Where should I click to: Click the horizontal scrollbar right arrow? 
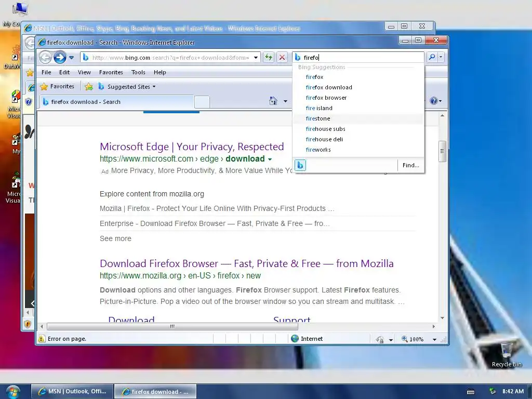tap(434, 326)
